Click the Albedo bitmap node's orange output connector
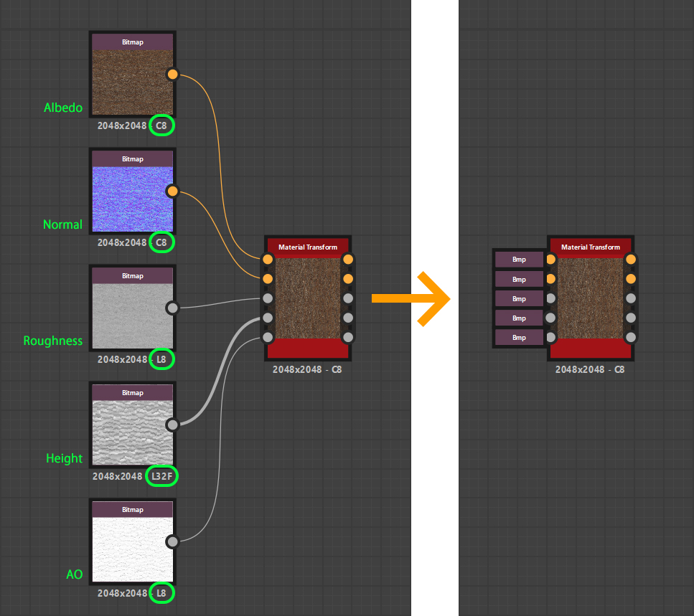The height and width of the screenshot is (616, 694). click(172, 74)
